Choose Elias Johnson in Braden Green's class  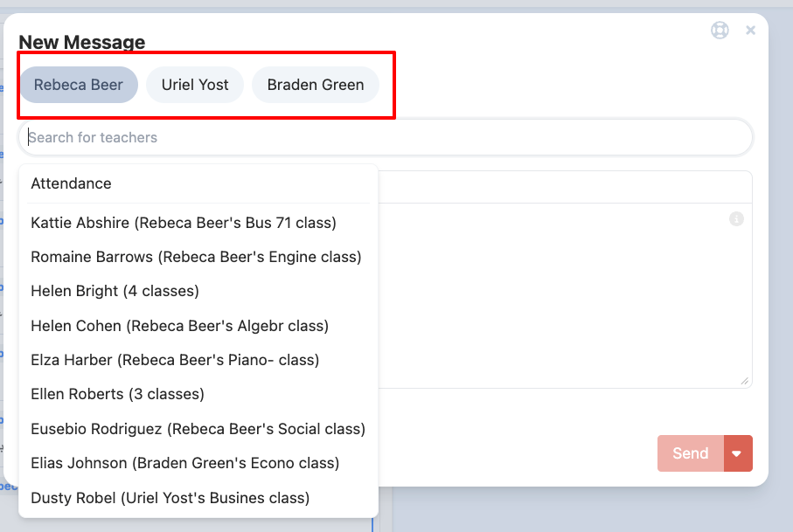(x=184, y=463)
